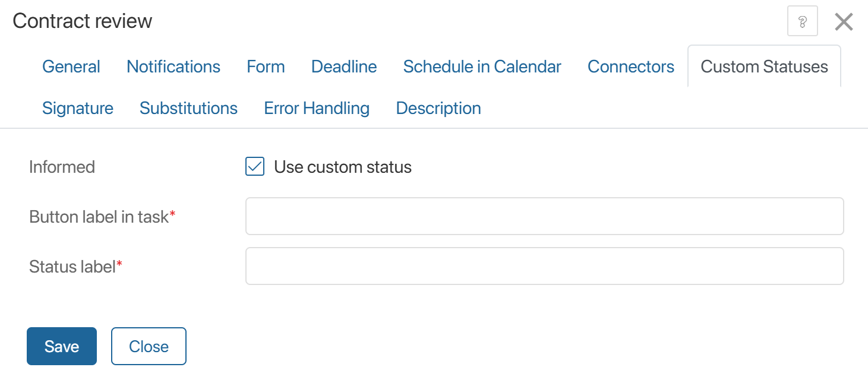Screen dimensions: 868x383
Task: Open the Notifications tab
Action: pos(173,67)
